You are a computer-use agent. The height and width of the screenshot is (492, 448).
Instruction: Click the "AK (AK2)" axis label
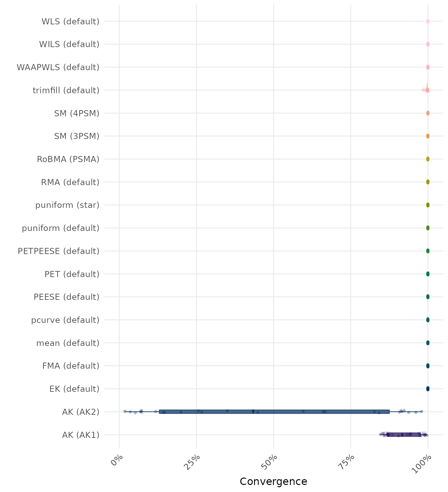click(81, 412)
